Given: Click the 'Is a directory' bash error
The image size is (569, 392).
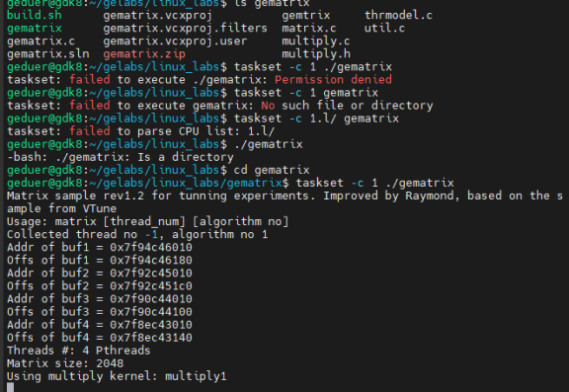Looking at the screenshot, I should pyautogui.click(x=185, y=157).
